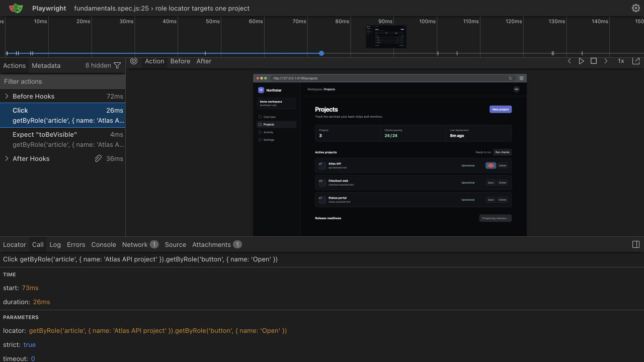Toggle the split panel layout icon

636,244
